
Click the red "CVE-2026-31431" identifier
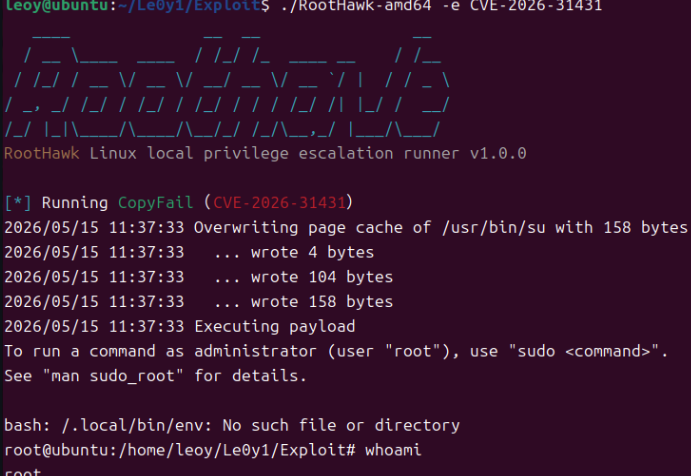279,203
